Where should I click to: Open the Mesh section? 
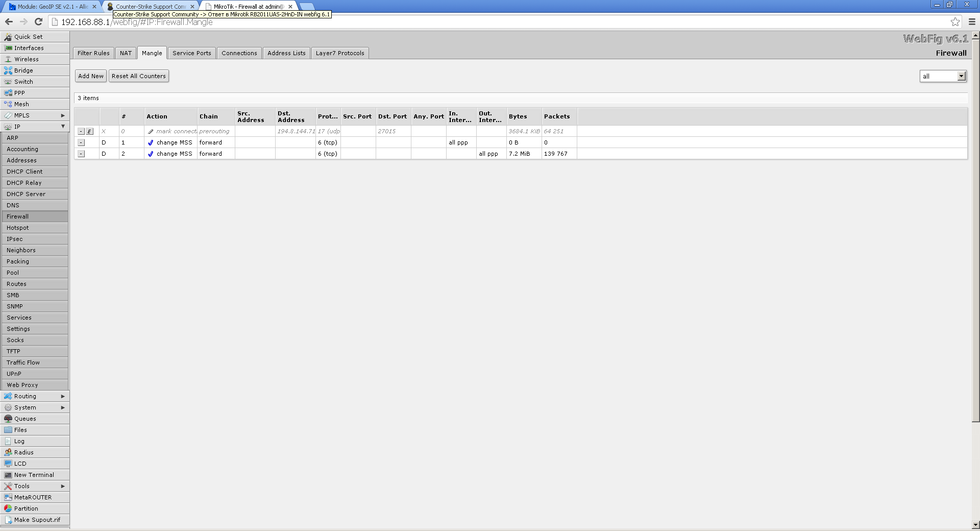click(x=35, y=104)
